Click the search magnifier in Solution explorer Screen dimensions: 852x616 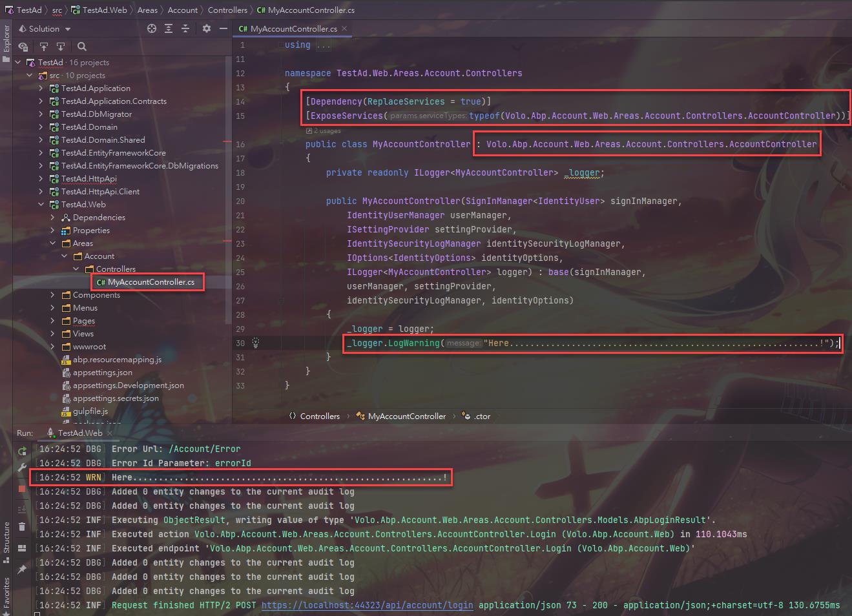pos(82,46)
